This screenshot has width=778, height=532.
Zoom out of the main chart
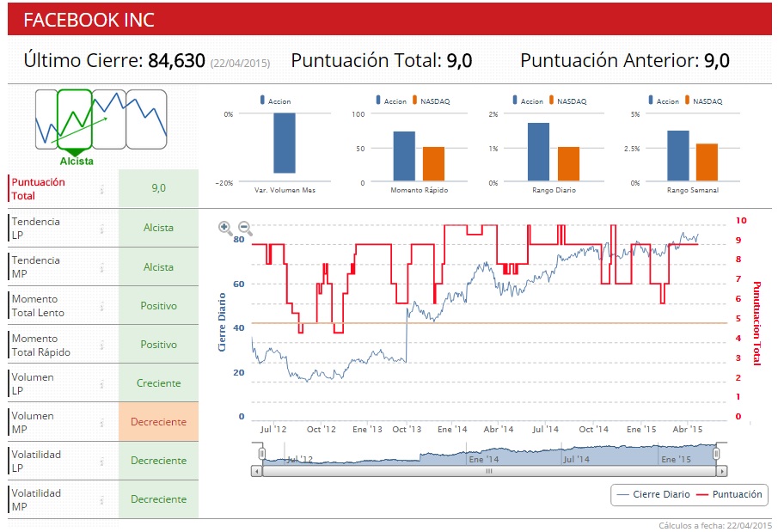245,228
